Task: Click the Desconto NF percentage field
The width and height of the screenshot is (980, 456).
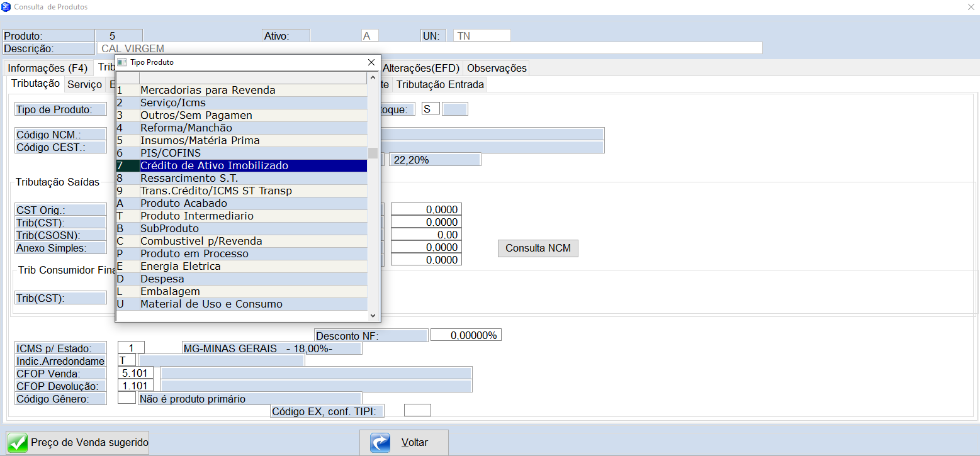Action: (466, 335)
